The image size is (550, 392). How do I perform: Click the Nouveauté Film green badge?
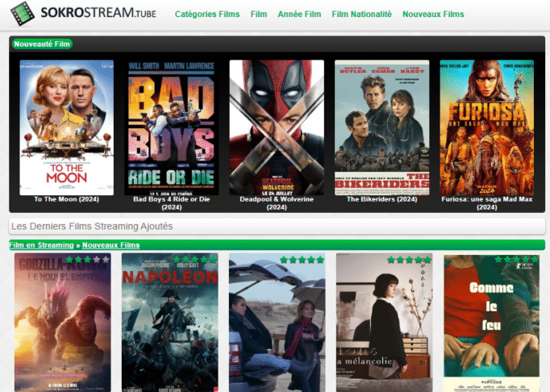coord(42,44)
